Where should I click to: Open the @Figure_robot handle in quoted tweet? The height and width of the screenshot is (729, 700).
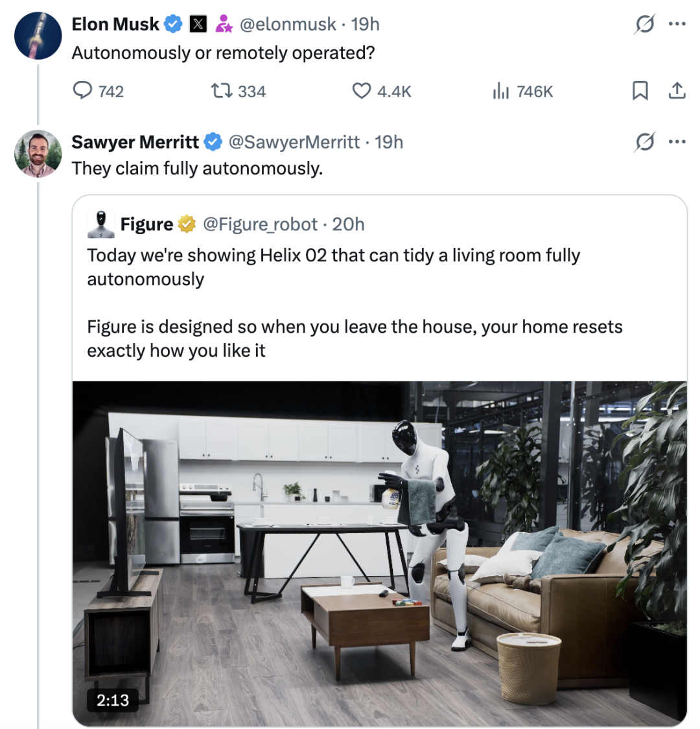(x=260, y=224)
